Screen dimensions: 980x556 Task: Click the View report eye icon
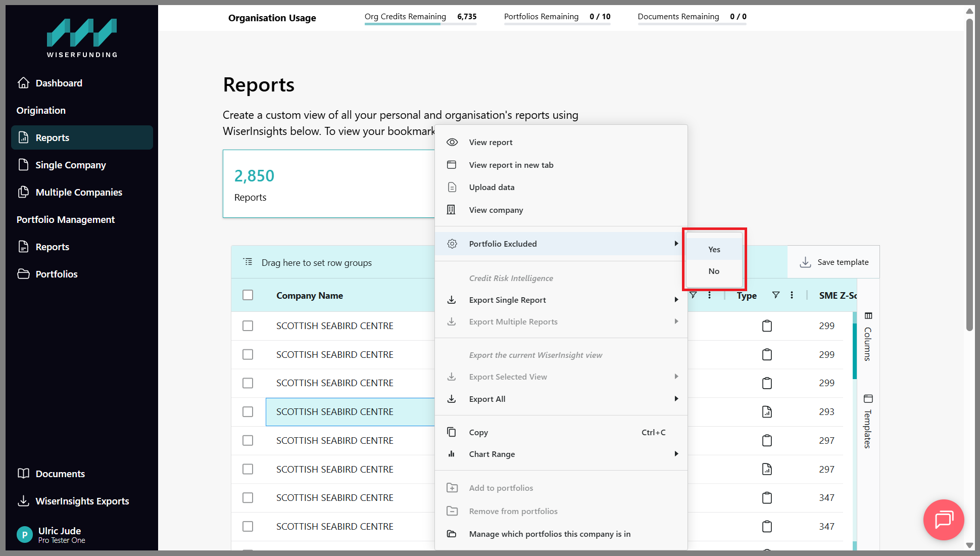click(x=452, y=142)
